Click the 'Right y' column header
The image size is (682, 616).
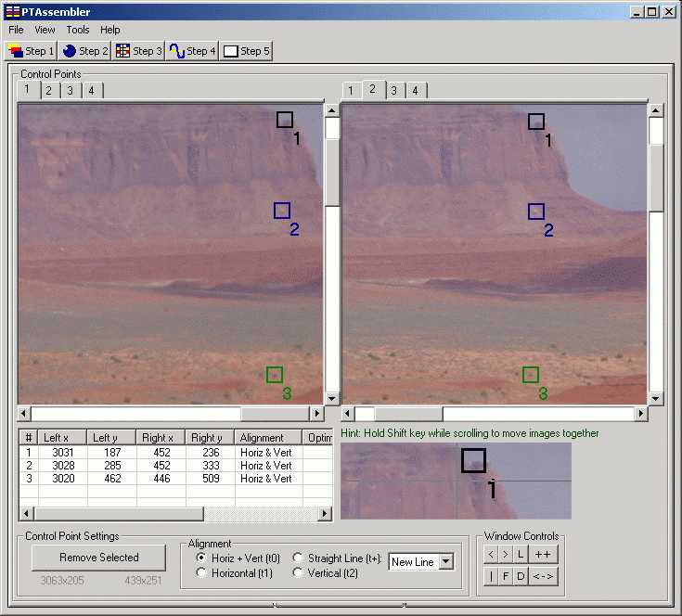pyautogui.click(x=210, y=437)
